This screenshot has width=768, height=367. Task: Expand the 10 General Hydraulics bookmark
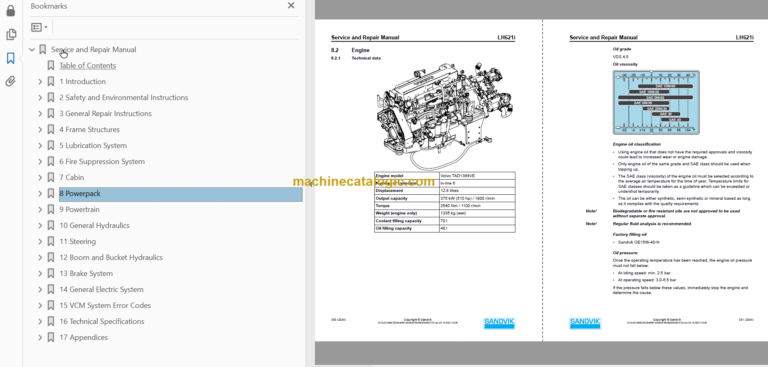[x=40, y=225]
